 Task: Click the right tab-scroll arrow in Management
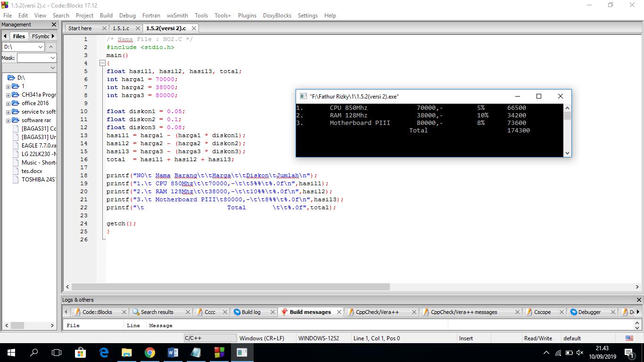tap(53, 36)
